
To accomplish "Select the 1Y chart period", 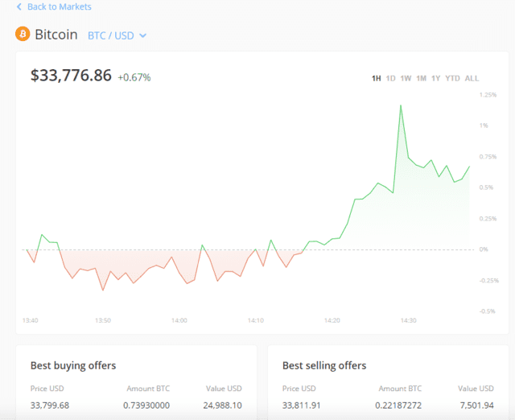I will tap(435, 78).
